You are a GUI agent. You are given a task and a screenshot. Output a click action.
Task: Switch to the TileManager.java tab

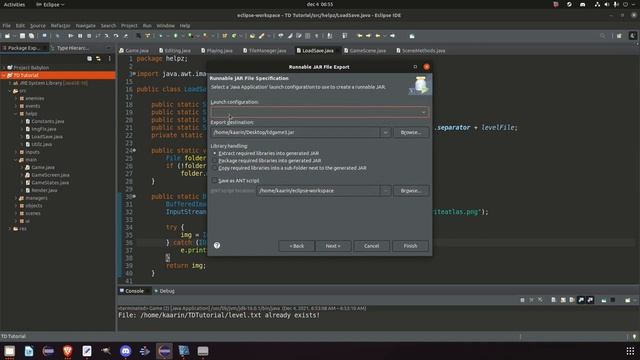(x=265, y=51)
